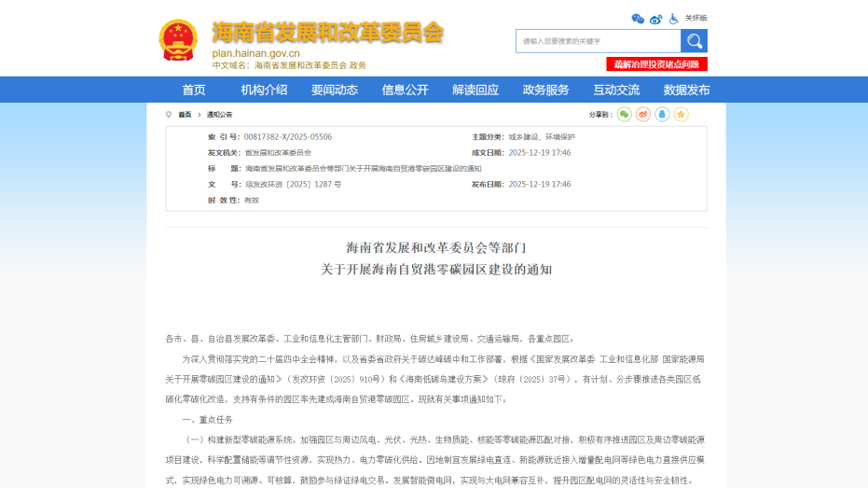Image resolution: width=868 pixels, height=488 pixels.
Task: Click the red 疏解治理投资堵点问题 banner
Action: [x=656, y=64]
